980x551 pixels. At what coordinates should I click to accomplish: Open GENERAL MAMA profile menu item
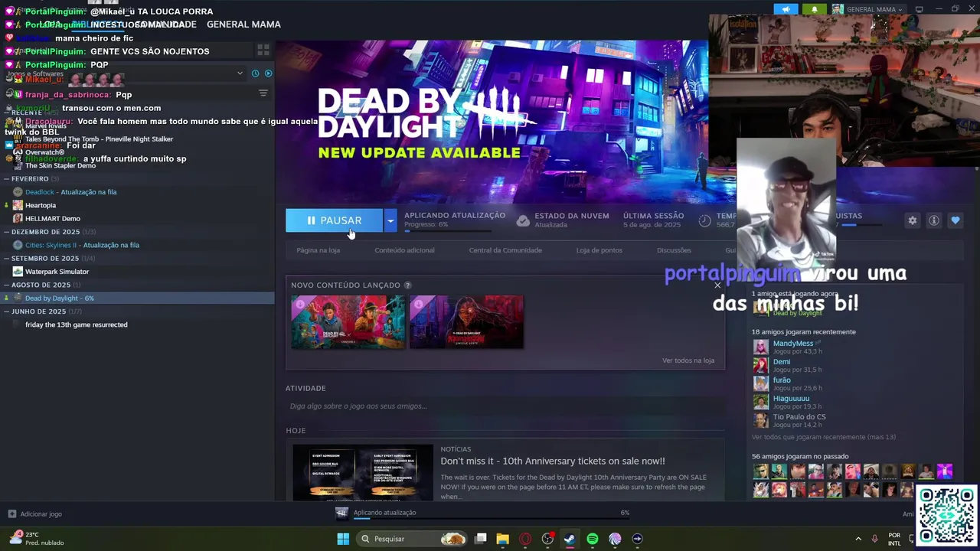click(x=243, y=24)
